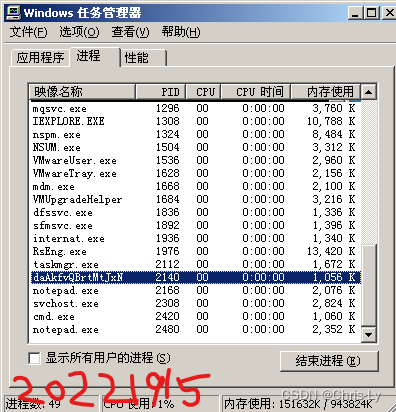Select the nspm.exe process
Screen dimensions: 396x412
[x=196, y=134]
